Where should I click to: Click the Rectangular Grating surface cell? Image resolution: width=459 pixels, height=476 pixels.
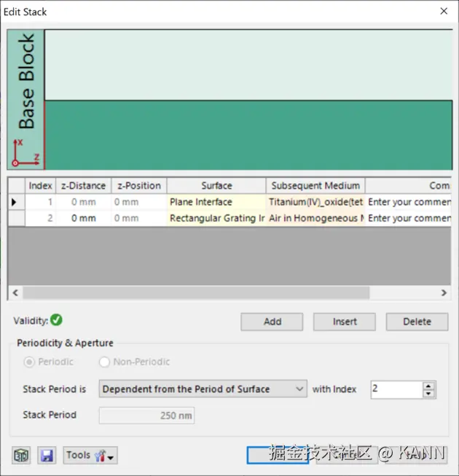click(x=216, y=218)
